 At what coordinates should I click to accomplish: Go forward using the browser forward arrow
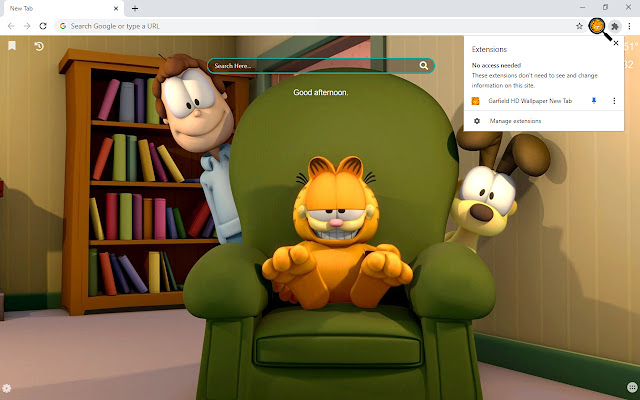click(x=27, y=26)
